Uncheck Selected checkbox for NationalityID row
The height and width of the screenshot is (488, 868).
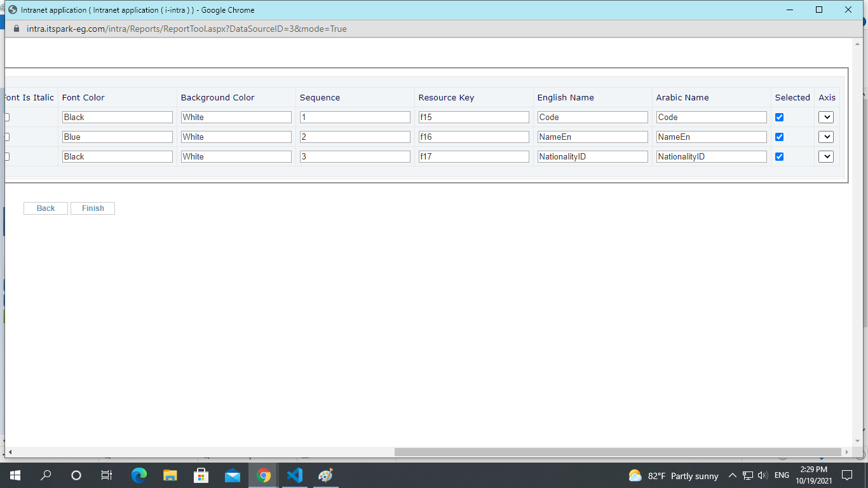point(779,156)
